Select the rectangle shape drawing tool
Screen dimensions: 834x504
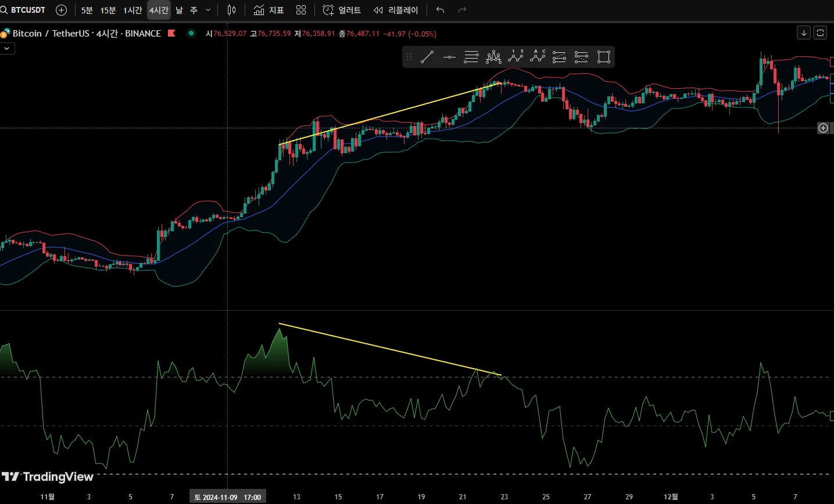tap(604, 57)
